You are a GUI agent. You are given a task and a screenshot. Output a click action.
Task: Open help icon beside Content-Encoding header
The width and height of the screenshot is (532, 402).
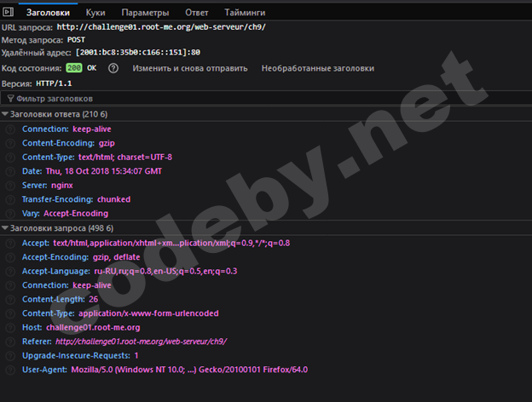tap(10, 143)
